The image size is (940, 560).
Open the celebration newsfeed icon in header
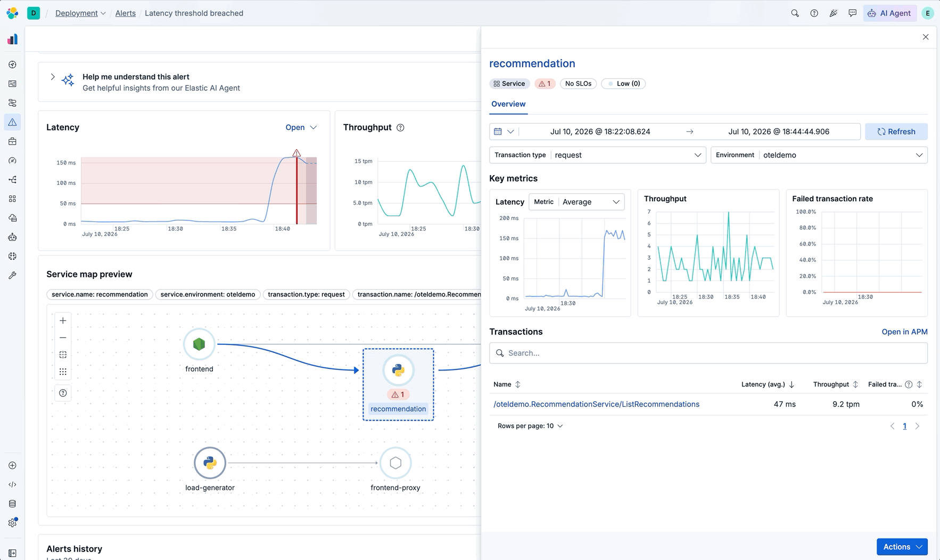(x=833, y=13)
